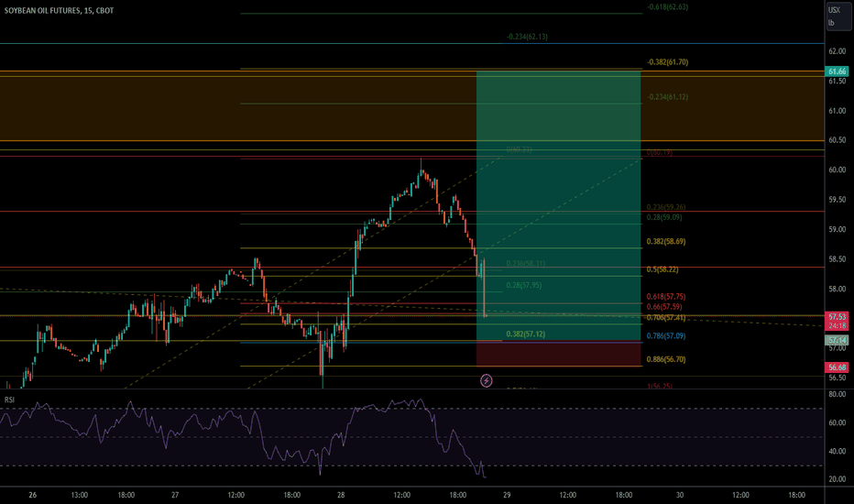Click the 56.68 stop-loss price tag
The width and height of the screenshot is (854, 504).
point(838,367)
